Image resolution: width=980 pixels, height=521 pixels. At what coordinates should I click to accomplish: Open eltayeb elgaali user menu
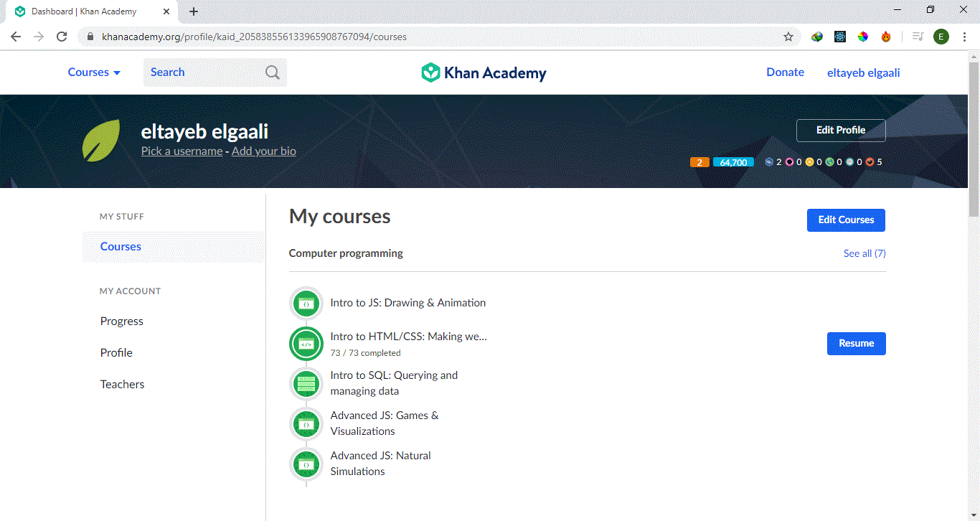[864, 72]
